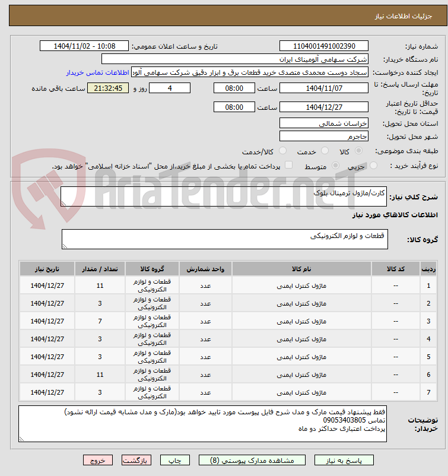This screenshot has height=476, width=448.
Task: Click ماژول کنترل ایمنی in row 1
Action: [x=301, y=285]
